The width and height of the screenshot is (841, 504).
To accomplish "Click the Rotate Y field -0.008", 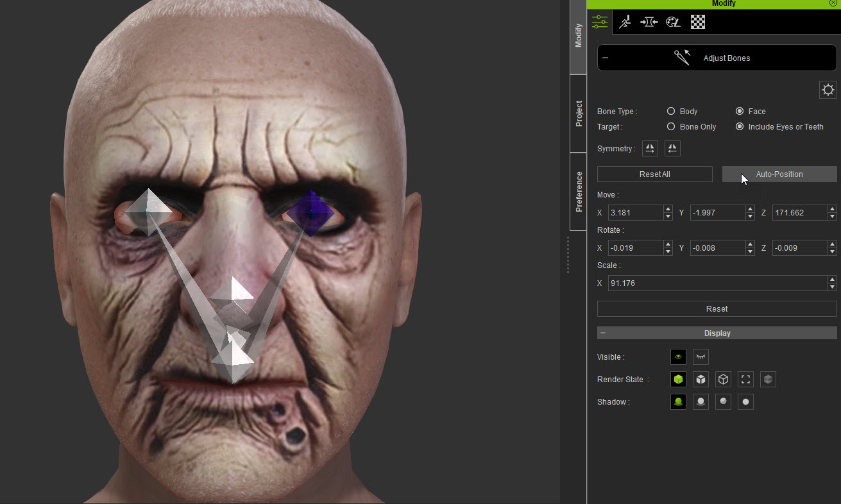I will click(x=718, y=248).
